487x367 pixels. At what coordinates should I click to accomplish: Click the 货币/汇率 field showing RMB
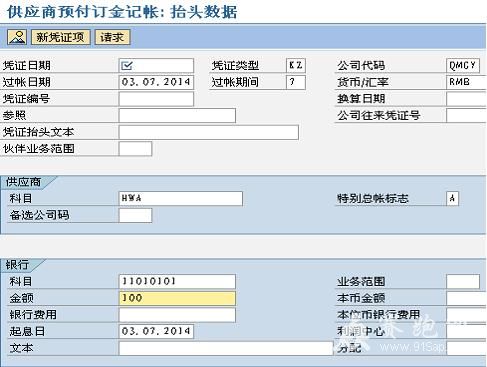coord(466,82)
